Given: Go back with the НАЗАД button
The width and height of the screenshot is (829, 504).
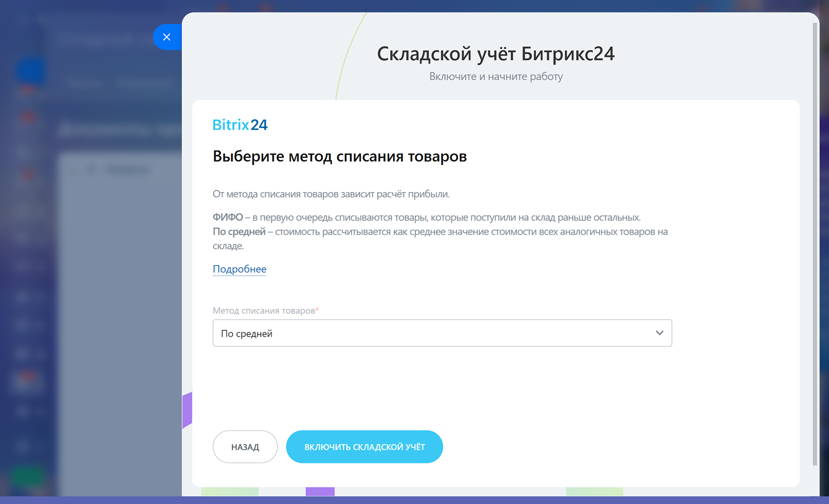Looking at the screenshot, I should coord(245,447).
